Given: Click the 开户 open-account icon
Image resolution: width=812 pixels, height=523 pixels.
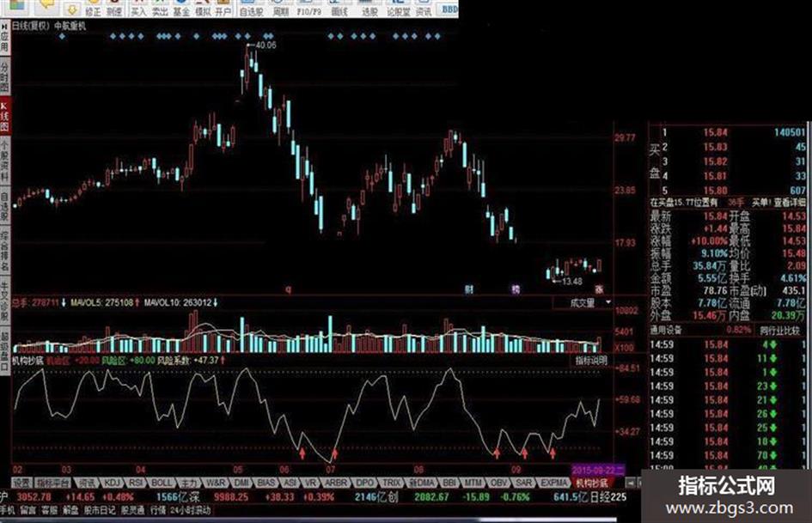Looking at the screenshot, I should (223, 9).
